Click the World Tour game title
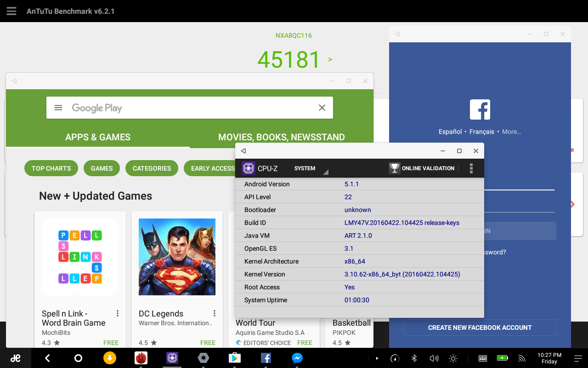This screenshot has width=588, height=368. point(255,322)
